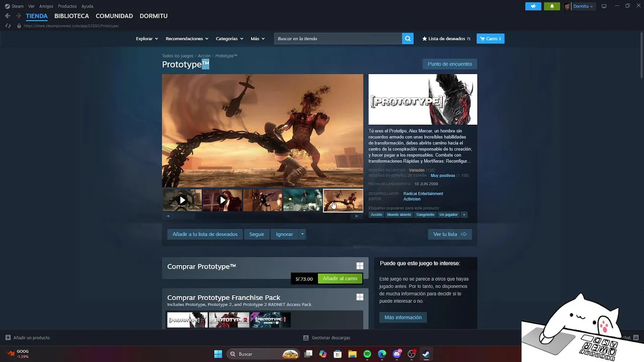This screenshot has width=644, height=362.
Task: Go forward with the right navigation arrow
Action: pos(18,16)
